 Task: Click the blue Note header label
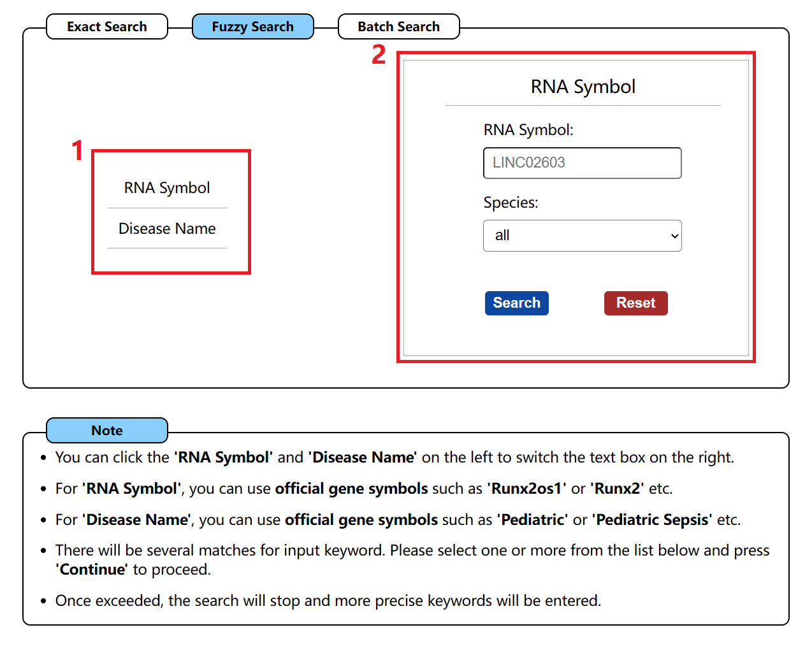point(107,431)
